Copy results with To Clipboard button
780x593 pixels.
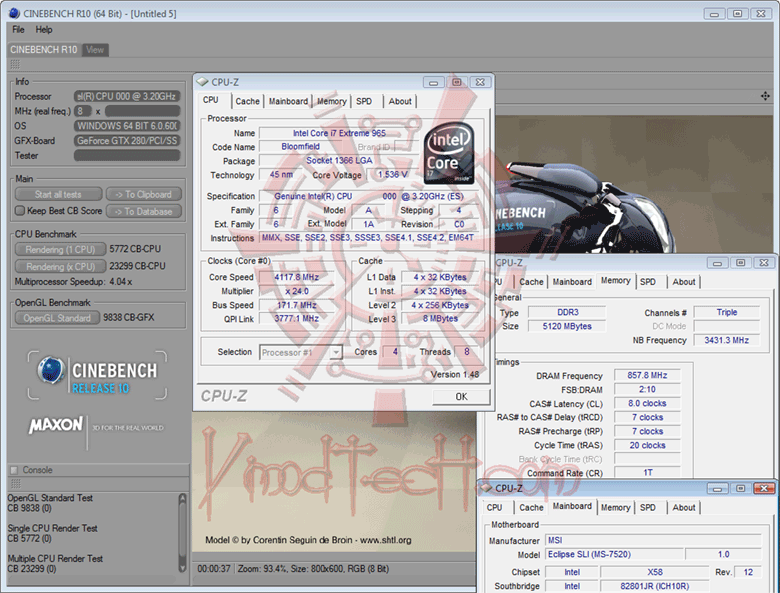[144, 195]
